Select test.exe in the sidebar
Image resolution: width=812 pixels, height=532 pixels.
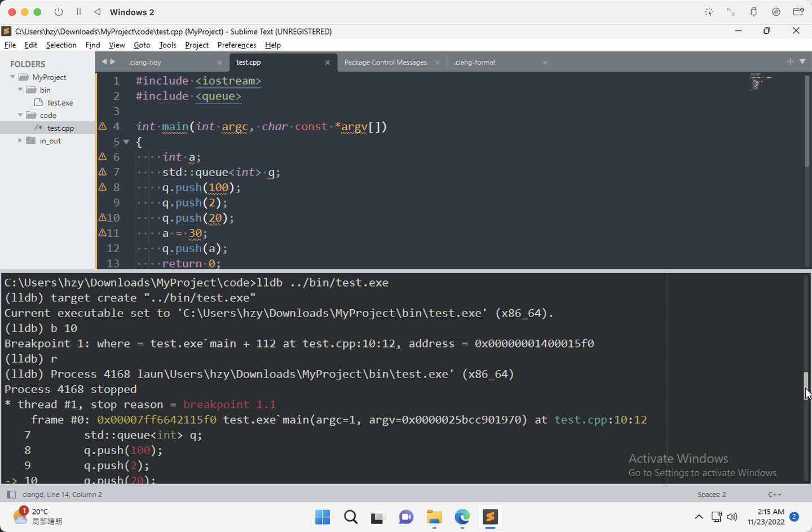click(59, 102)
